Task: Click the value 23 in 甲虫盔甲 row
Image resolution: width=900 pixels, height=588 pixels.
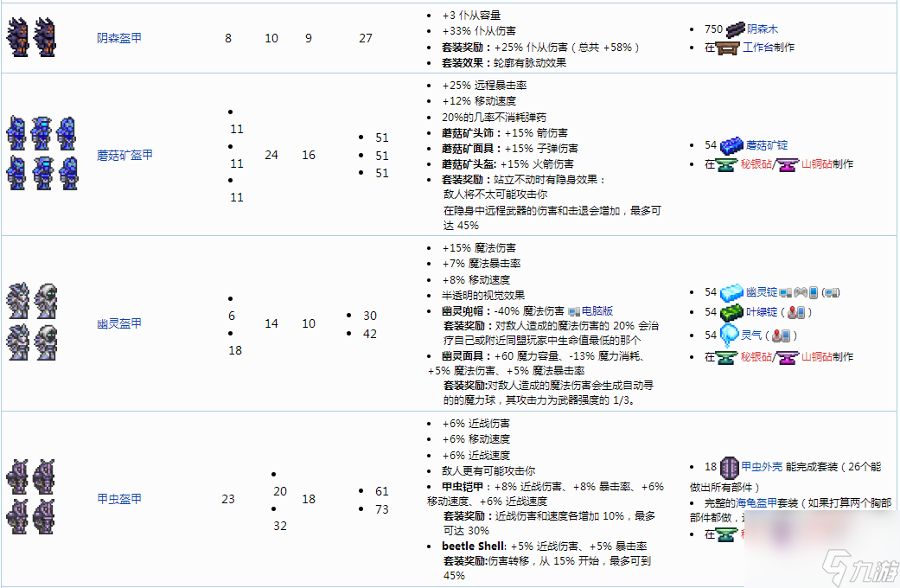Action: (228, 499)
